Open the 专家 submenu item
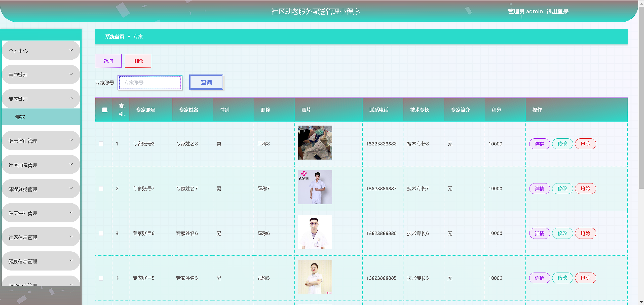This screenshot has width=644, height=305. point(20,117)
